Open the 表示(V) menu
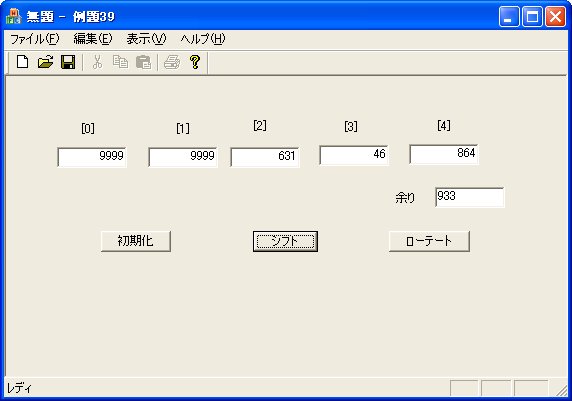The width and height of the screenshot is (572, 401). point(146,39)
